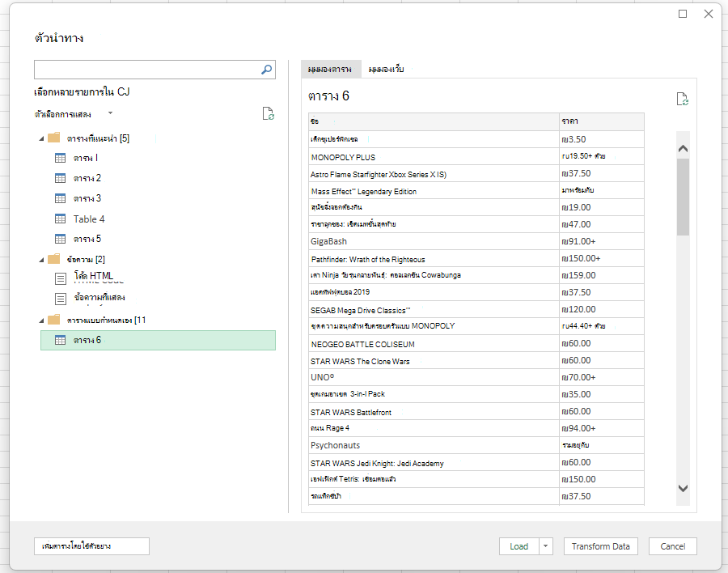Collapse the custom tables group
728x573 pixels.
click(x=41, y=320)
